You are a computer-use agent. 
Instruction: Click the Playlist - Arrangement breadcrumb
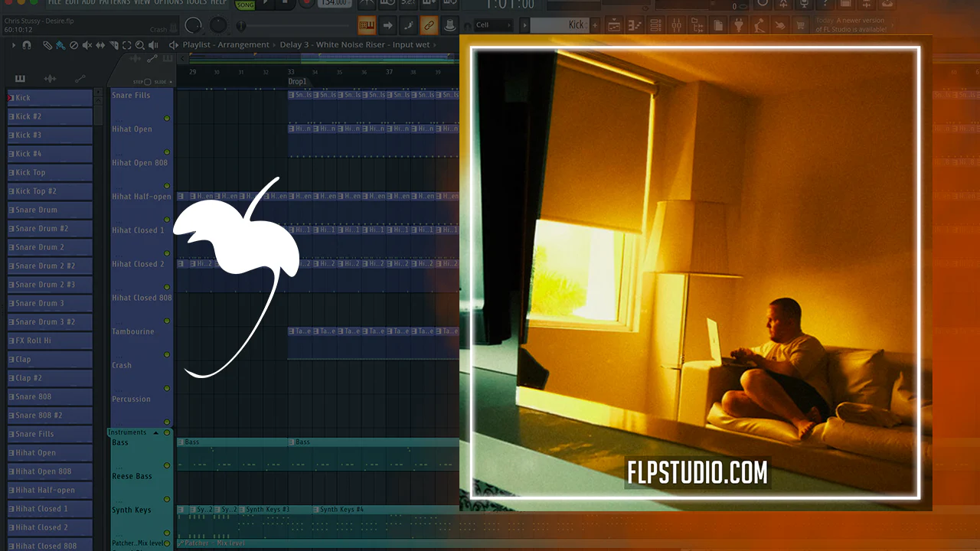click(x=226, y=45)
